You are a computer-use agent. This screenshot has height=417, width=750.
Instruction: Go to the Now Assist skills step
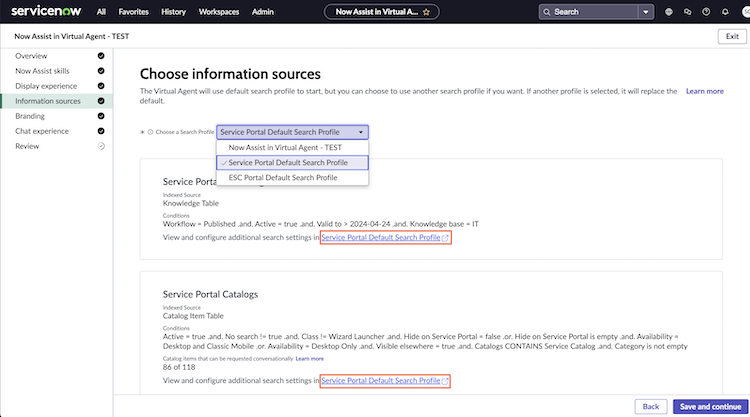pyautogui.click(x=42, y=71)
